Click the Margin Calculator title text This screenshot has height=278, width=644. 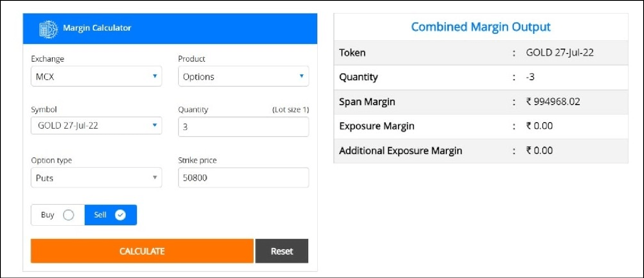[x=97, y=28]
